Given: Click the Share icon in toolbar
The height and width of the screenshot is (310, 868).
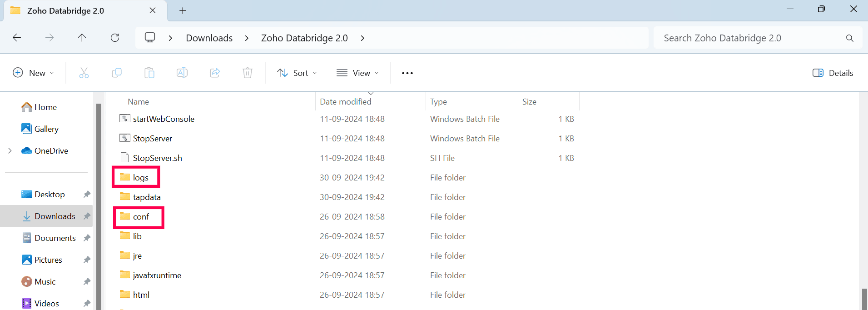Looking at the screenshot, I should [x=215, y=73].
